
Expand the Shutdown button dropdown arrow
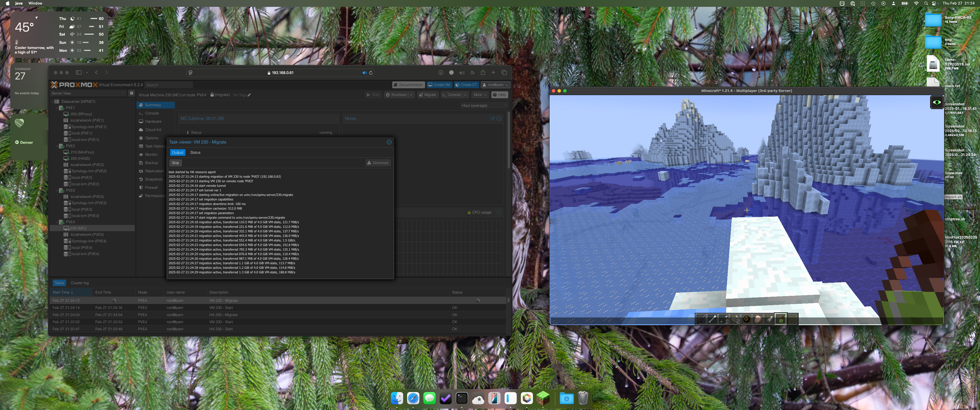411,95
